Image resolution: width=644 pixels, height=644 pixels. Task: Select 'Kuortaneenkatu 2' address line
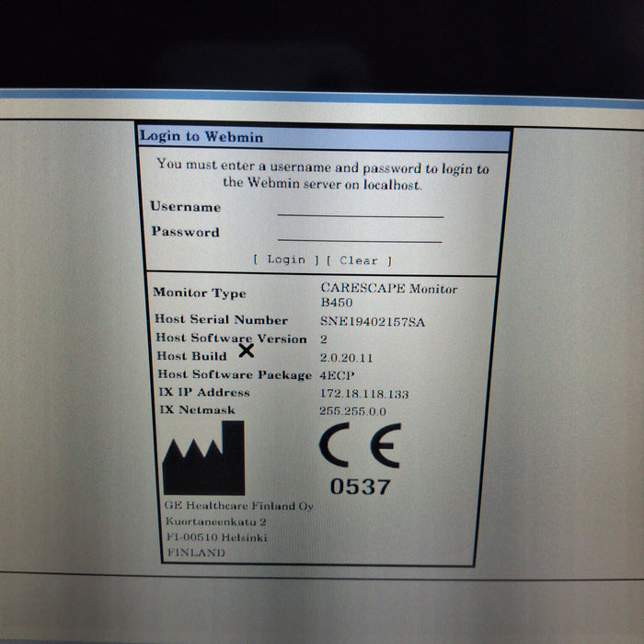pos(215,522)
